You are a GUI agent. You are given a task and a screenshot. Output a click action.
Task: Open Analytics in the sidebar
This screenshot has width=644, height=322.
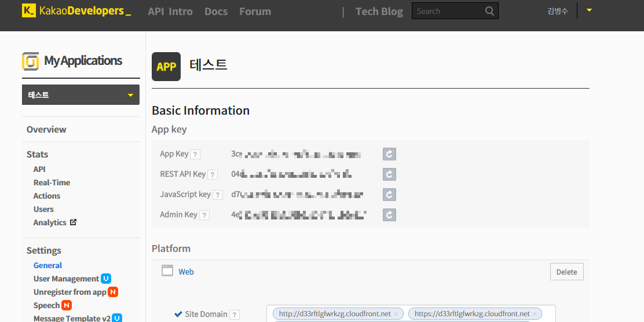coord(50,222)
